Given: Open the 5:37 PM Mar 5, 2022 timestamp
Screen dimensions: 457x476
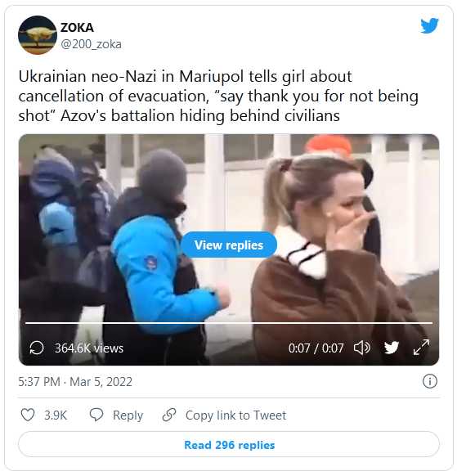Looking at the screenshot, I should pyautogui.click(x=75, y=382).
